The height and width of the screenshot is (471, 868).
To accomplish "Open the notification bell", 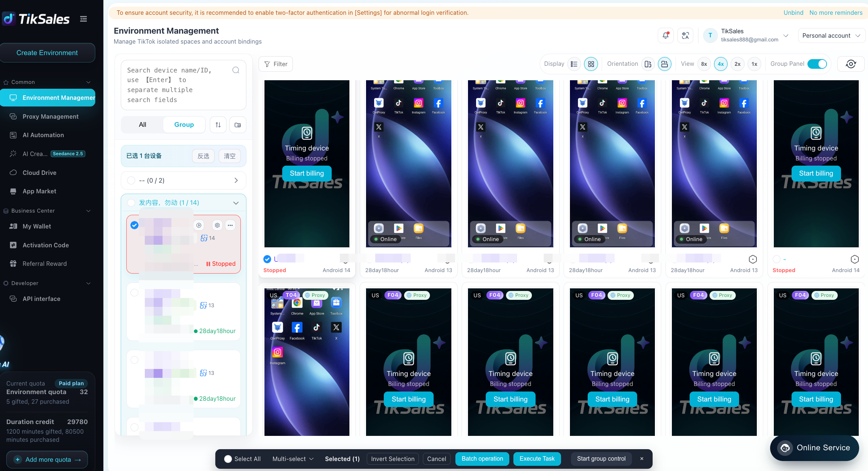I will pyautogui.click(x=666, y=35).
